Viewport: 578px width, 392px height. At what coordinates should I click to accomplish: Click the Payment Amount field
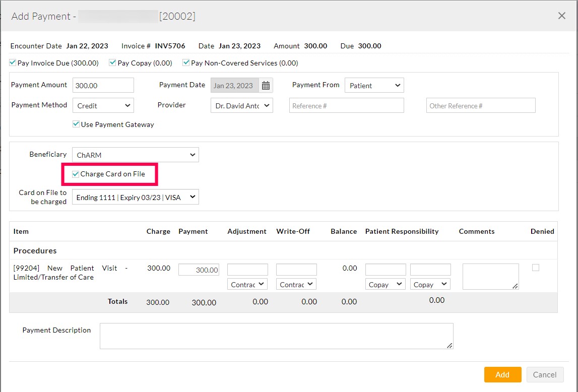103,86
